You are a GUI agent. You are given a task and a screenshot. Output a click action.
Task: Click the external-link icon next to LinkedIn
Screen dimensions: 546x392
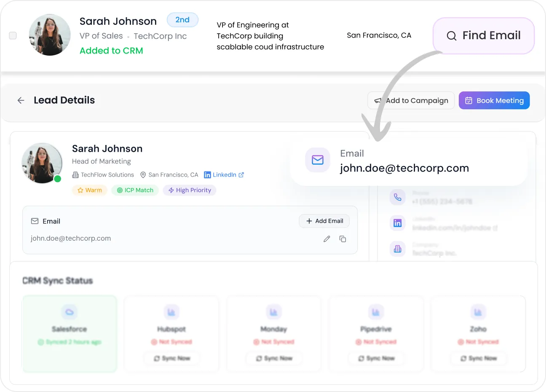point(241,175)
